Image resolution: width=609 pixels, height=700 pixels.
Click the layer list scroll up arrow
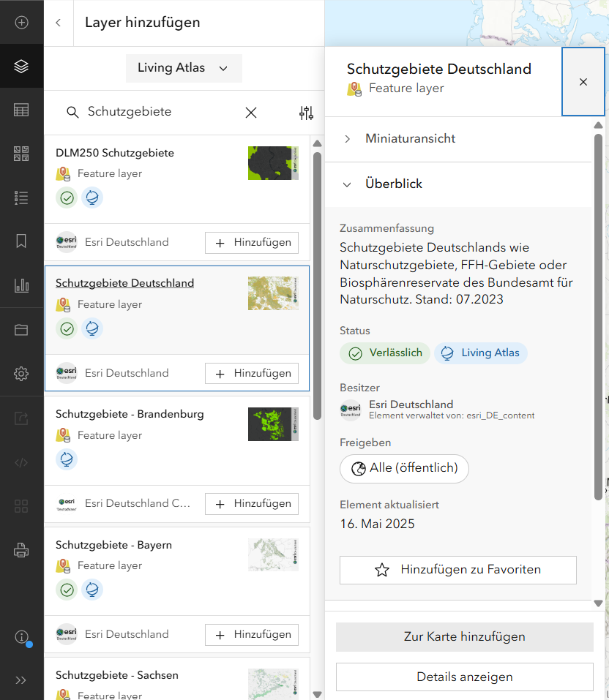[x=317, y=144]
